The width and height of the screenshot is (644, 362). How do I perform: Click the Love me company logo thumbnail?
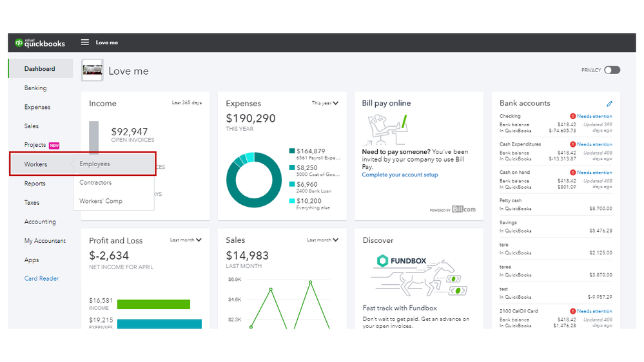click(x=92, y=70)
